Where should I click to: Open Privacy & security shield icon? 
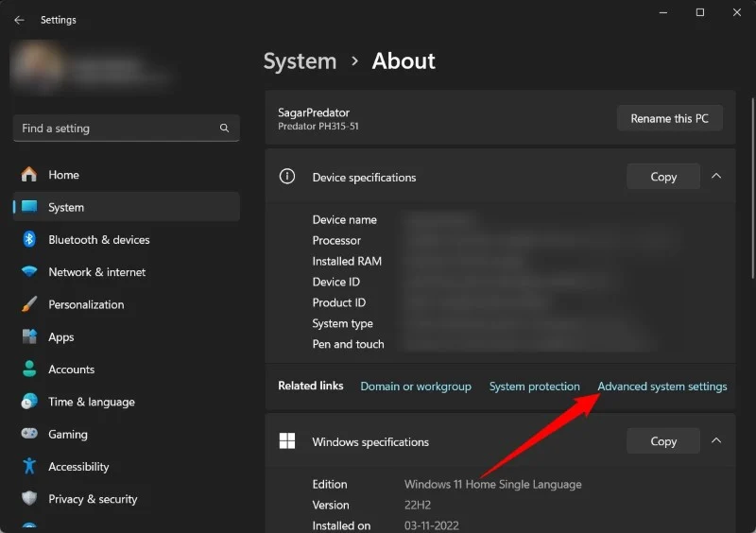[29, 499]
